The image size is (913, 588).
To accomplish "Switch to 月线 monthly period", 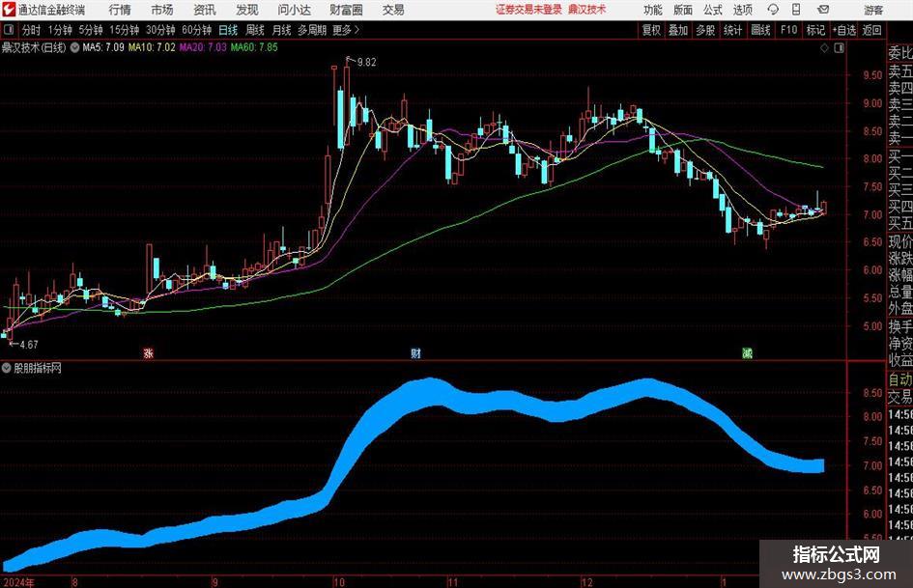I will click(x=281, y=30).
